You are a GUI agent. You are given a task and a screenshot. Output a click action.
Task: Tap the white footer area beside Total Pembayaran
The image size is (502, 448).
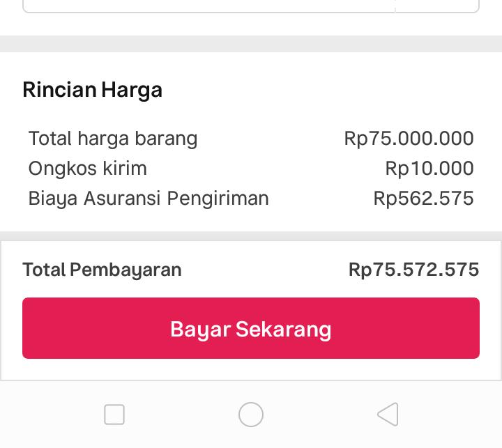[x=265, y=270]
